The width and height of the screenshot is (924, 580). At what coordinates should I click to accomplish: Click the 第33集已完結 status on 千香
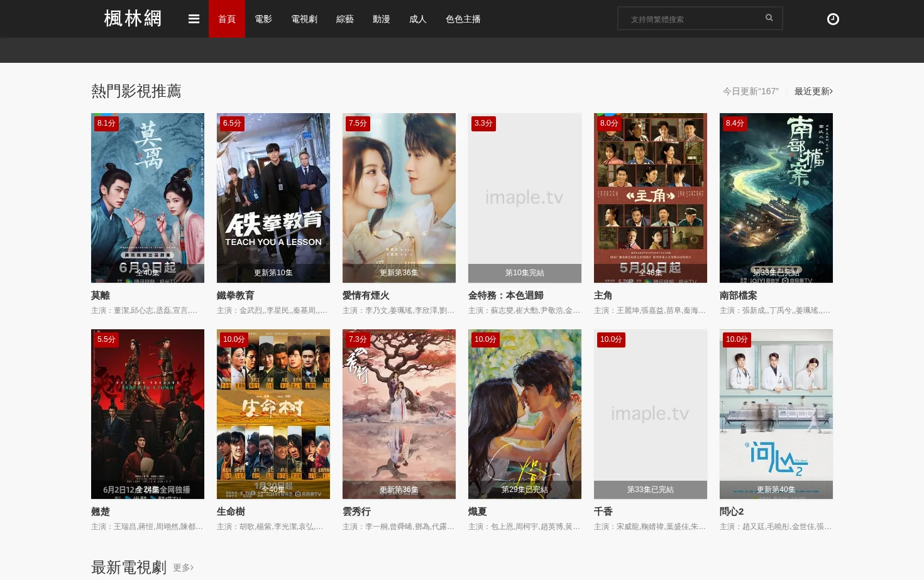coord(651,490)
